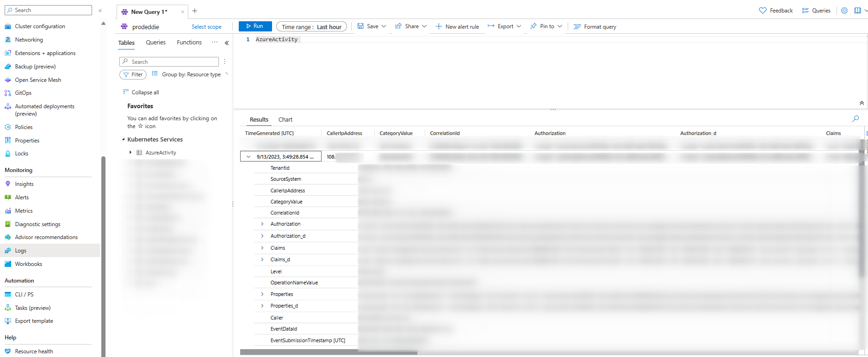Click the tables Search input field
Viewport: 868px width, 357px height.
169,62
